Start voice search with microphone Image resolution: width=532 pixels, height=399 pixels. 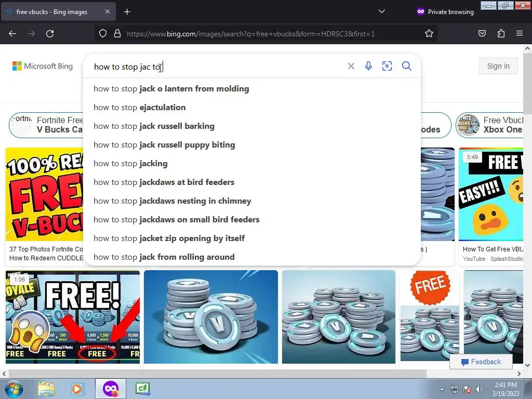[368, 66]
